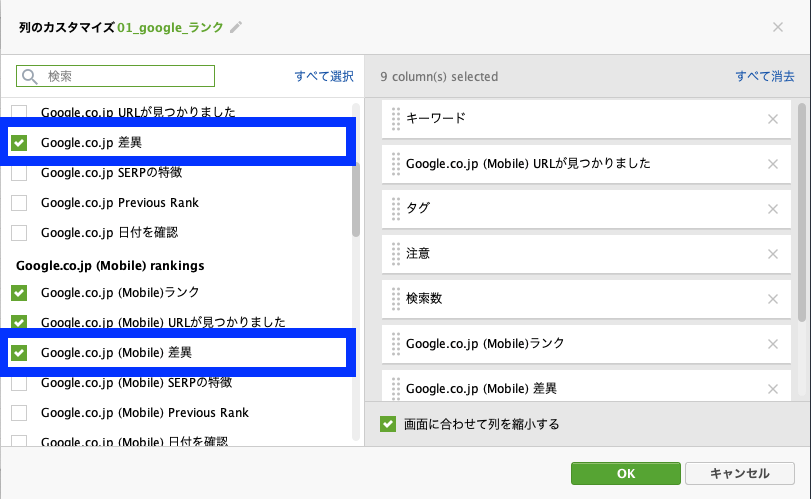Grab the drag handle of キーワード
Viewport: 811px width, 499px height.
point(396,119)
